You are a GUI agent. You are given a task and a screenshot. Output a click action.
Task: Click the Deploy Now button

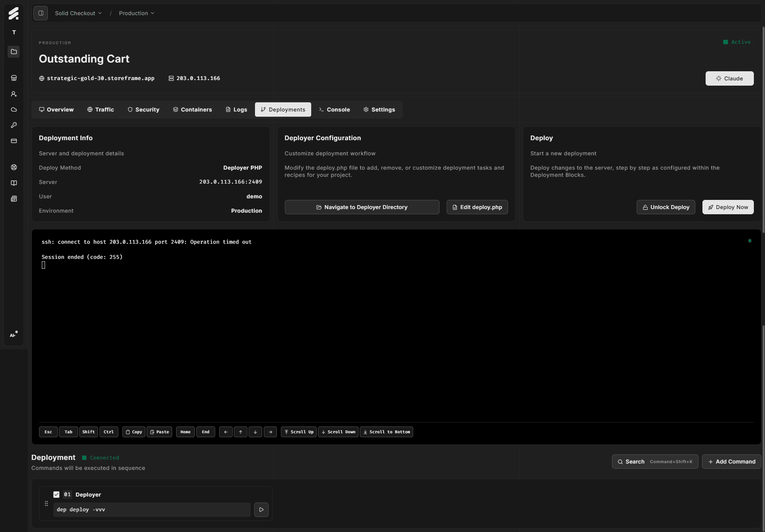click(x=728, y=207)
